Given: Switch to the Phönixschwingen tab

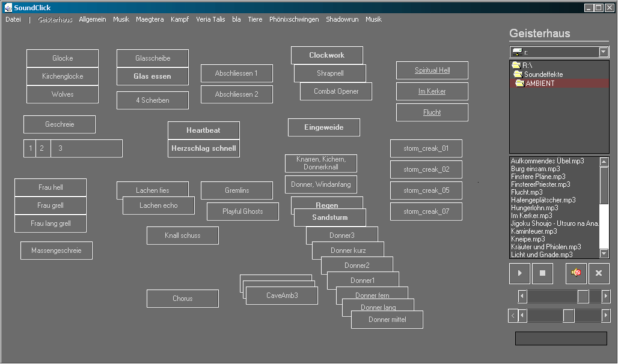Looking at the screenshot, I should pyautogui.click(x=294, y=19).
